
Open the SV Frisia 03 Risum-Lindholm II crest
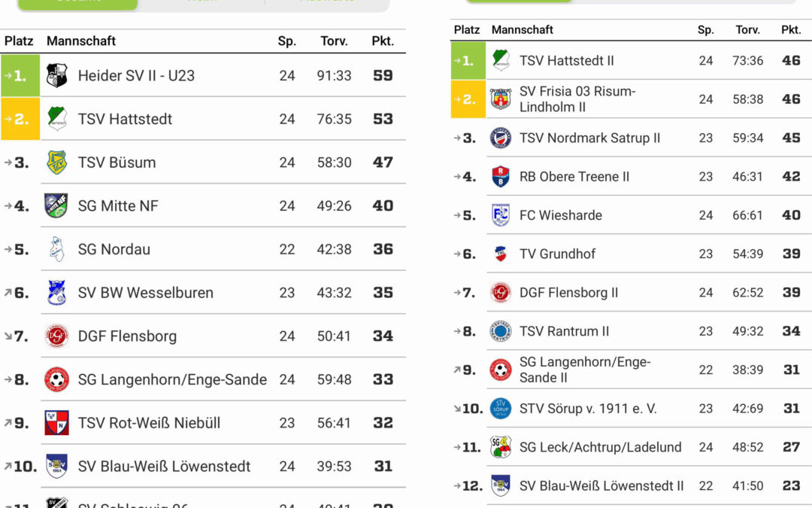[x=501, y=99]
